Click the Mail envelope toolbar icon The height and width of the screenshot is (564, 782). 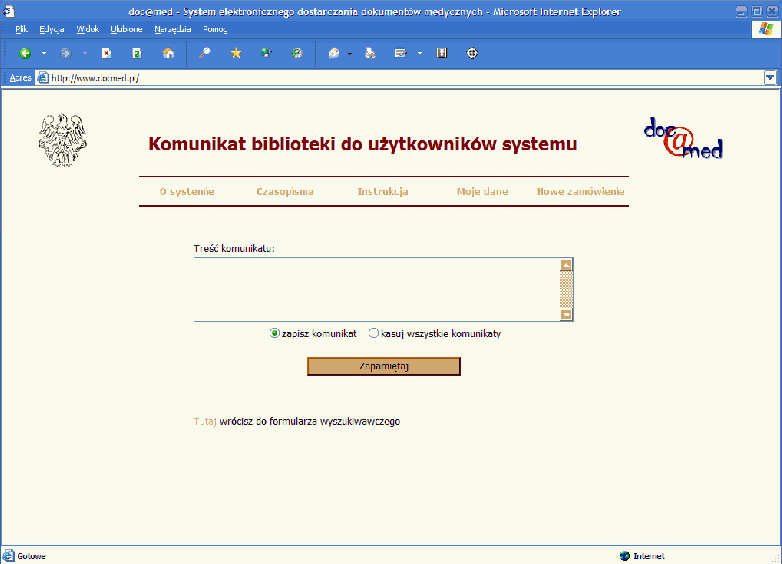[x=334, y=53]
